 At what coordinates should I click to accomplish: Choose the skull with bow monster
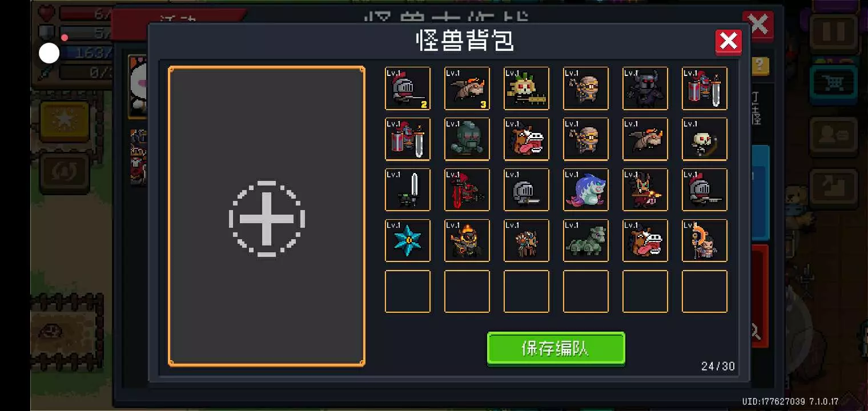[705, 139]
